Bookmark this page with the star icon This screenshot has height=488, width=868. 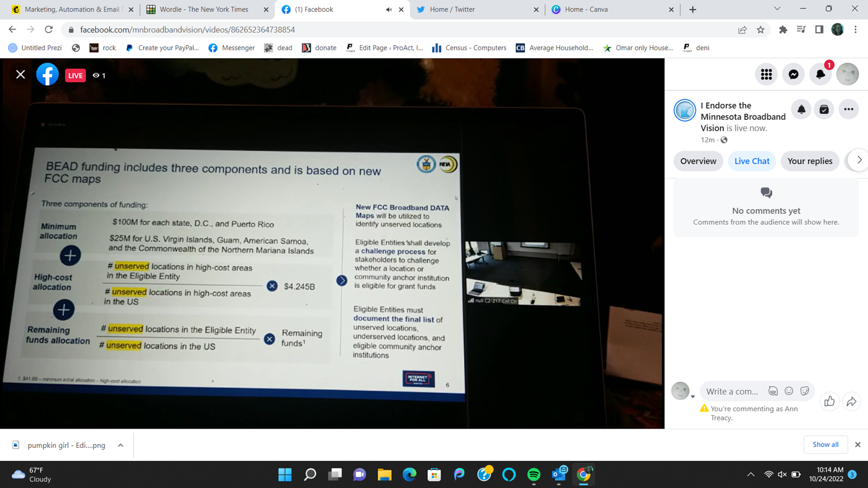pos(761,30)
